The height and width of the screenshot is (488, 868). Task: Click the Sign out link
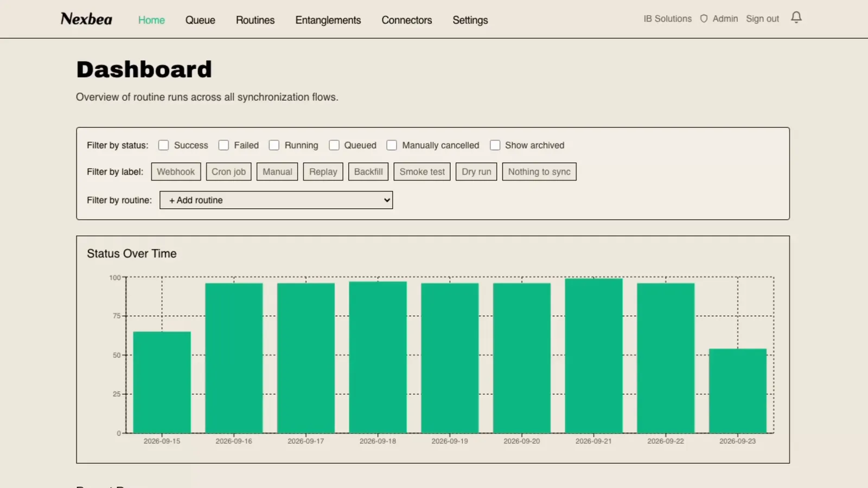(x=762, y=18)
